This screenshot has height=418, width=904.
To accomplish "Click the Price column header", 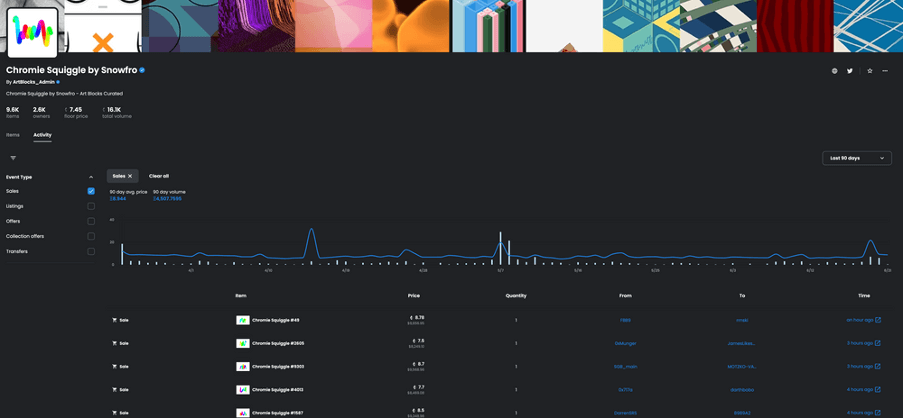I will (x=414, y=296).
